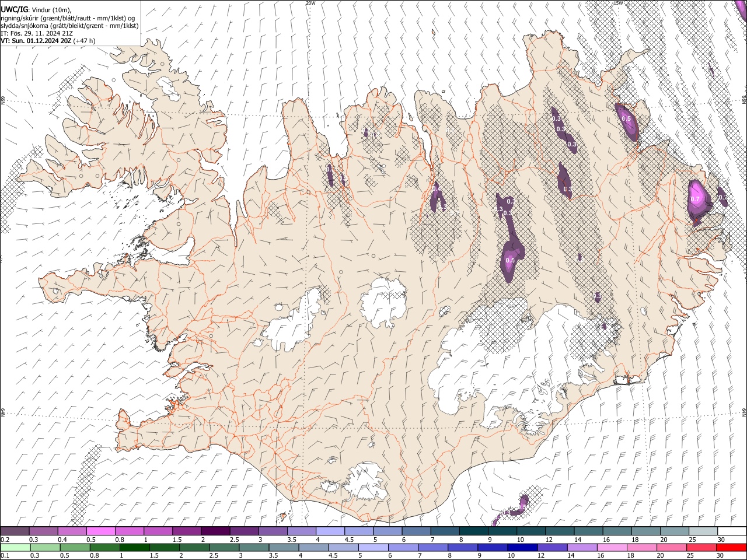The width and height of the screenshot is (747, 560).
Task: Click the pale grey 25 snow legend swatch
Action: [x=704, y=531]
